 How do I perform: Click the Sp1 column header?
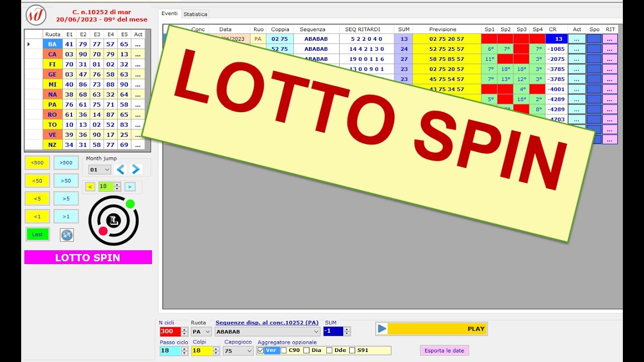[489, 29]
